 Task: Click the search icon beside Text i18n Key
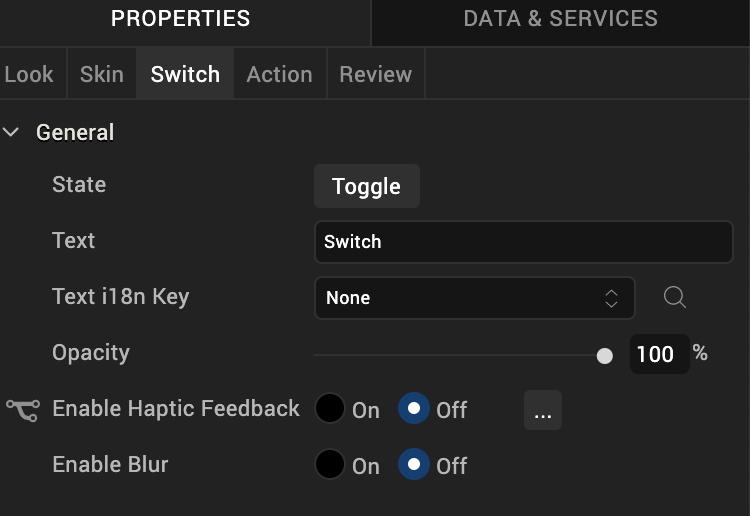675,297
